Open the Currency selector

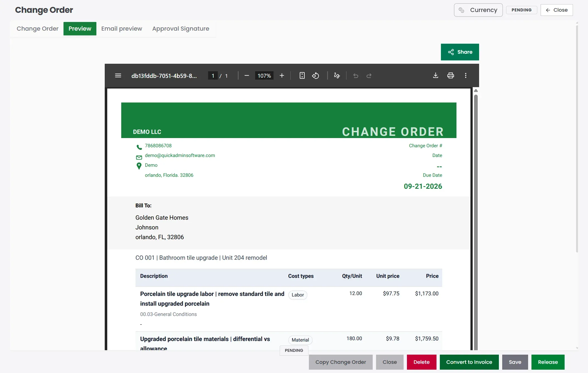point(478,10)
